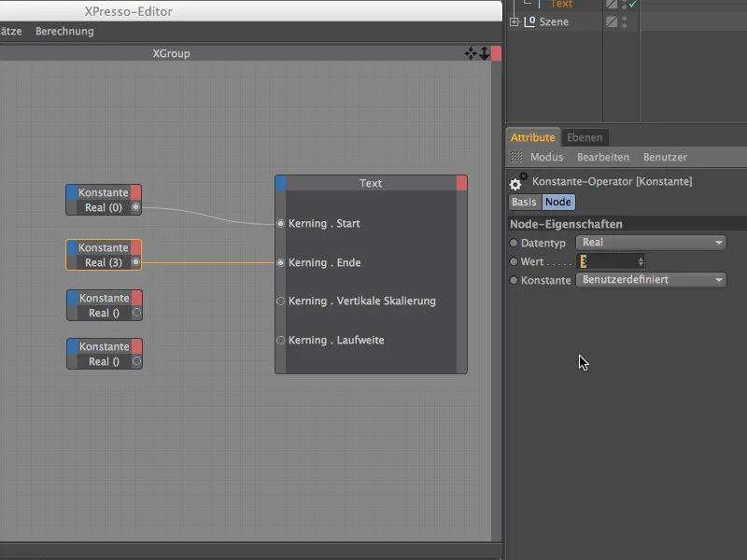747x560 pixels.
Task: Select the Node tab
Action: pos(558,202)
